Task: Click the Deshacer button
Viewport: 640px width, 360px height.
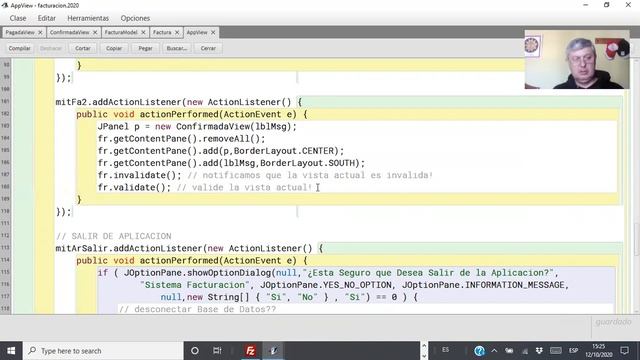Action: coord(51,48)
